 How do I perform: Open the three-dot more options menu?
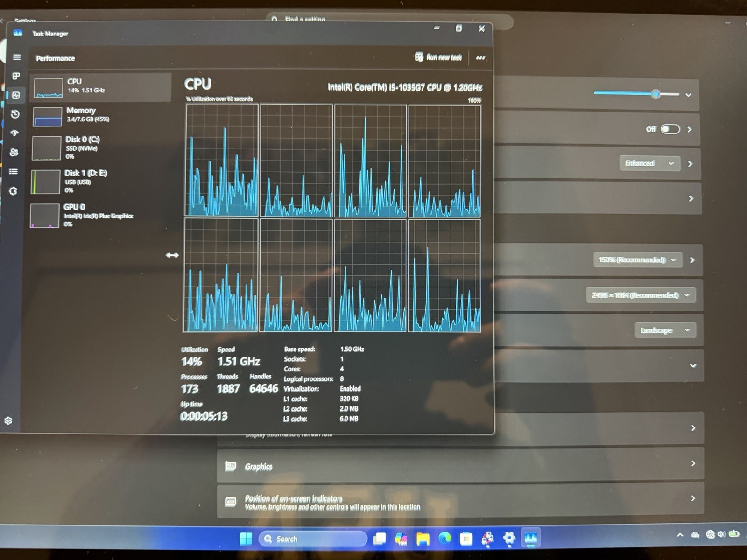coord(480,58)
